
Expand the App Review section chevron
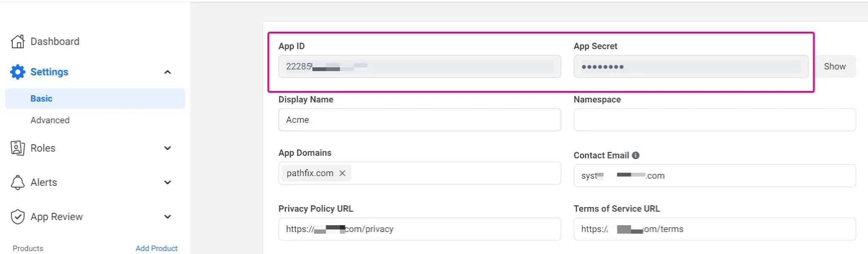point(168,217)
